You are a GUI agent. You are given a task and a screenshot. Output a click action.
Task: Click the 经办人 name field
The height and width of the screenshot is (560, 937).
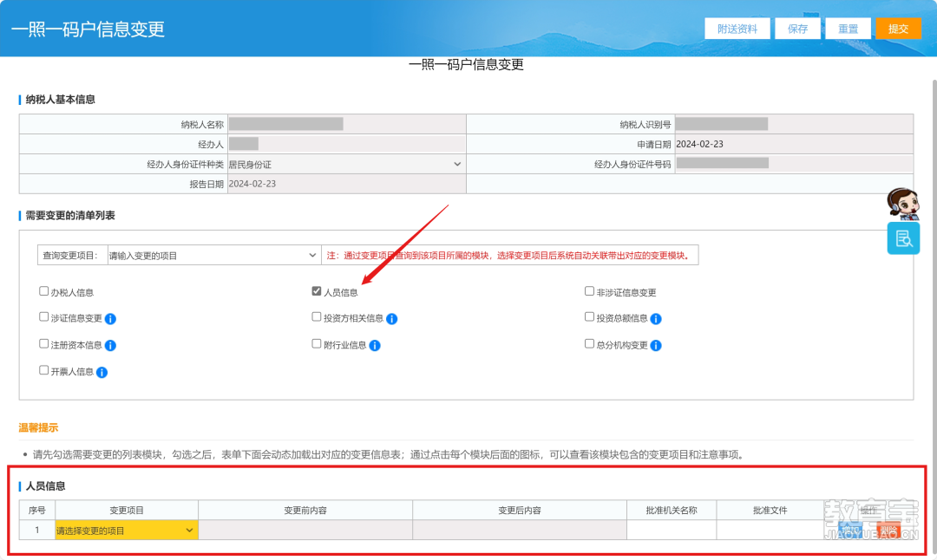pos(346,144)
